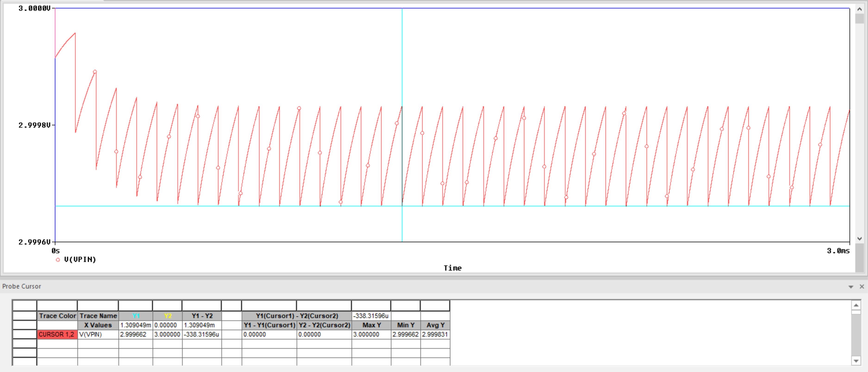Image resolution: width=868 pixels, height=372 pixels.
Task: Click the 0s x-axis label
Action: pos(56,251)
